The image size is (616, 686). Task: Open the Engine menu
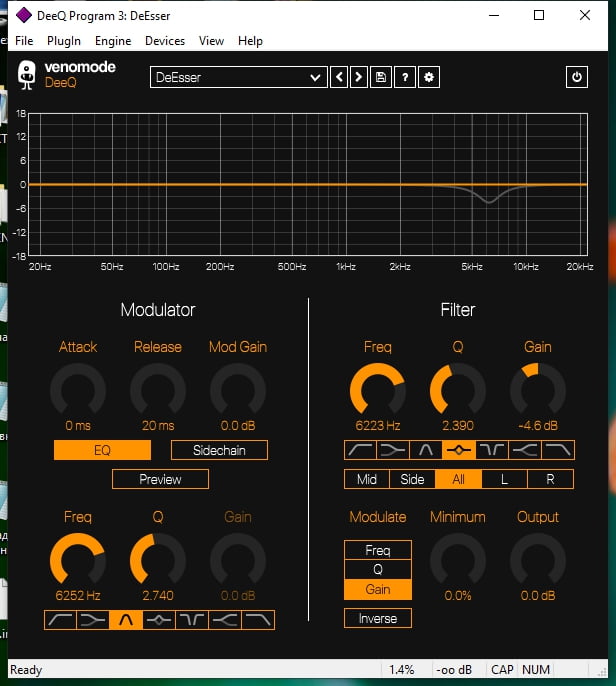[113, 41]
